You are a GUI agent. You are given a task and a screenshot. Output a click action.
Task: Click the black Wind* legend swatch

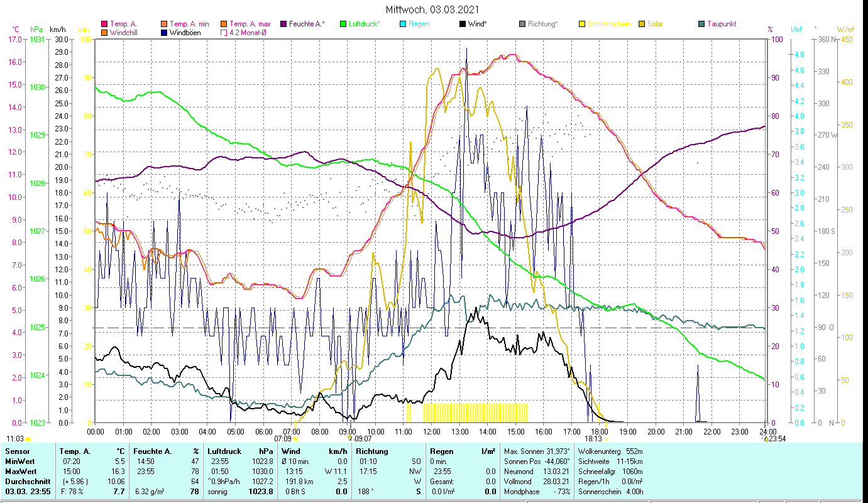point(463,24)
